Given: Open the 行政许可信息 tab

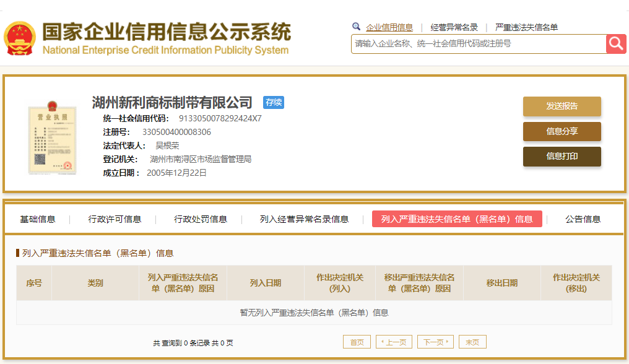Looking at the screenshot, I should pos(115,219).
